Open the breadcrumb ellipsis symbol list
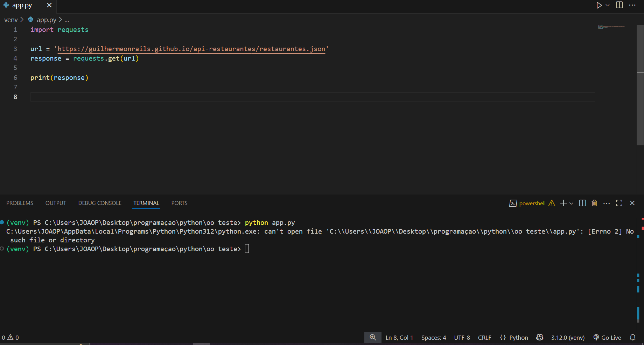This screenshot has height=345, width=644. [67, 20]
